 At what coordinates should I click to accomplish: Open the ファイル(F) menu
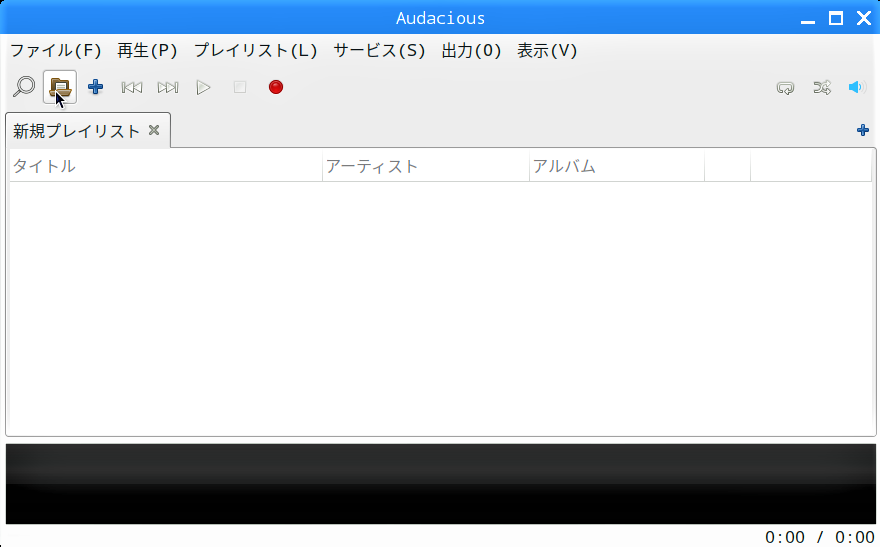click(x=56, y=50)
